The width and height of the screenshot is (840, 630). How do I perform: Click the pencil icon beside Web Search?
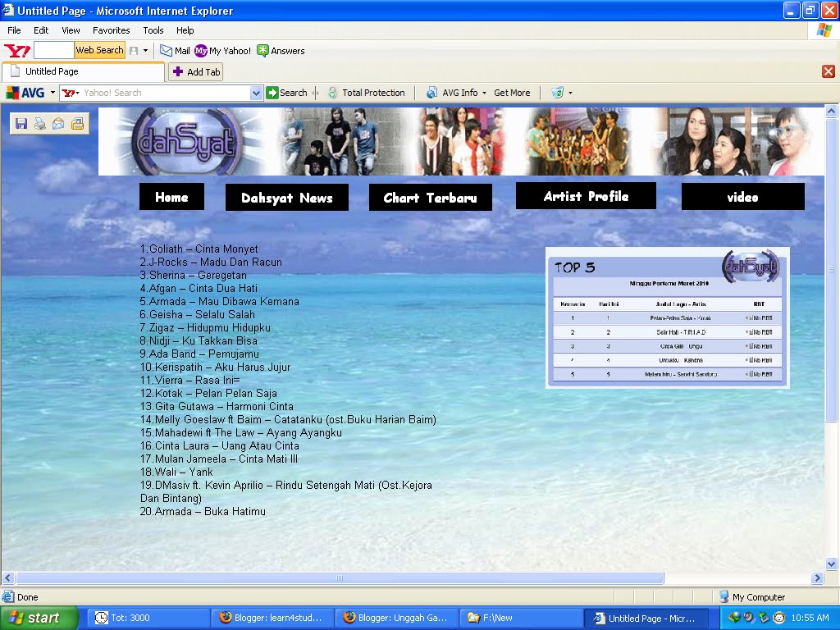134,51
